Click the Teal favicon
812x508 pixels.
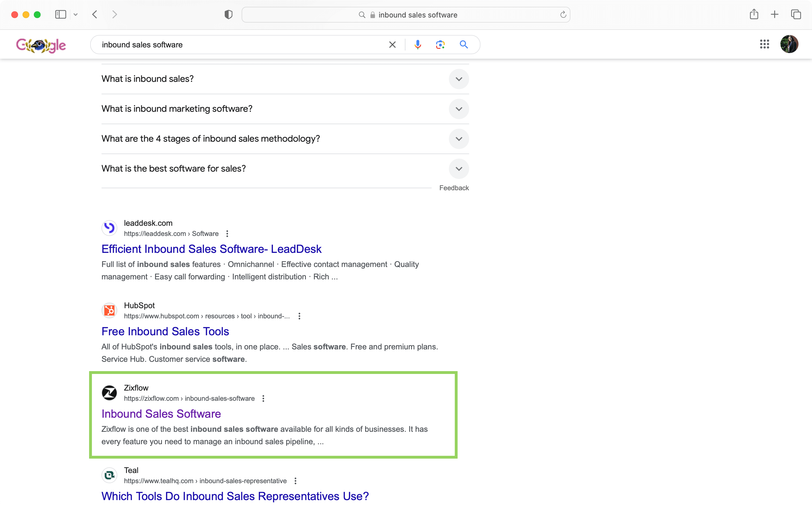[109, 475]
